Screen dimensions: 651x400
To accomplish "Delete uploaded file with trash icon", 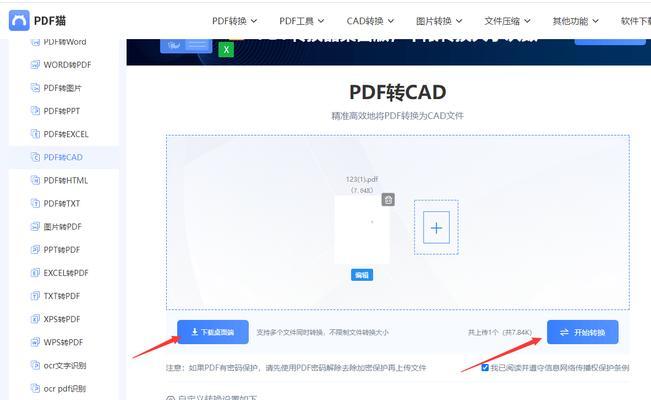I will pyautogui.click(x=388, y=199).
